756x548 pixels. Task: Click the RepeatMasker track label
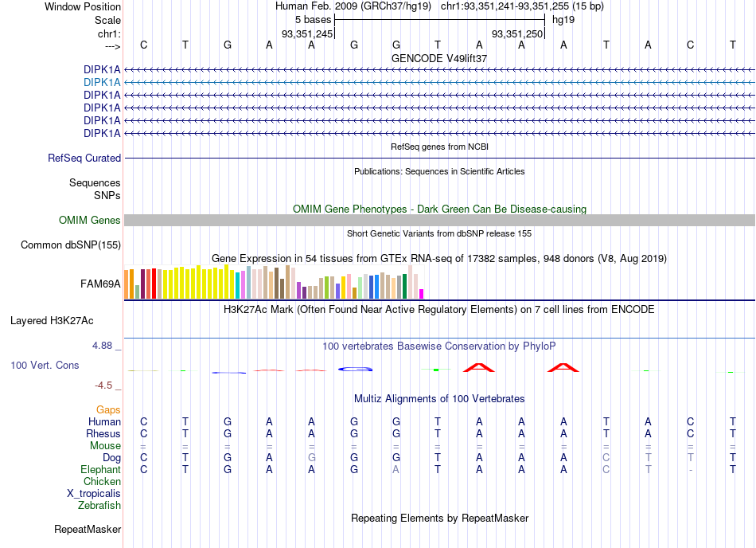point(88,530)
